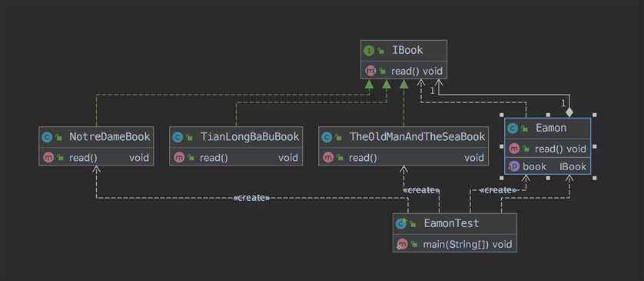Screen dimensions: 644x281
Task: Click the method icon in NotreDameBook's read() row
Action: point(48,157)
